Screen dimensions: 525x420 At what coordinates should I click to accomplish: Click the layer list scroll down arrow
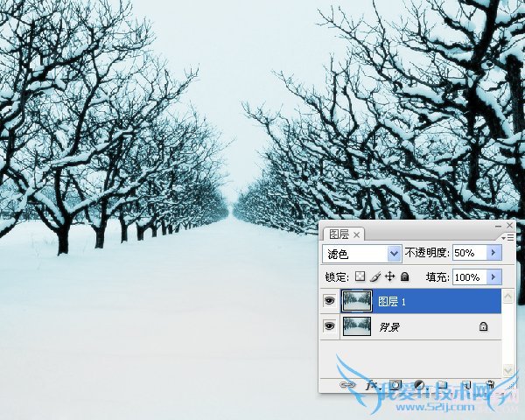tap(507, 370)
